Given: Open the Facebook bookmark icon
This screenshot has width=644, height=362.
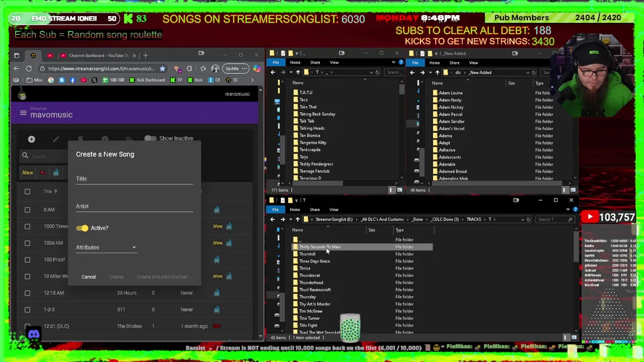Looking at the screenshot, I should pos(72,80).
